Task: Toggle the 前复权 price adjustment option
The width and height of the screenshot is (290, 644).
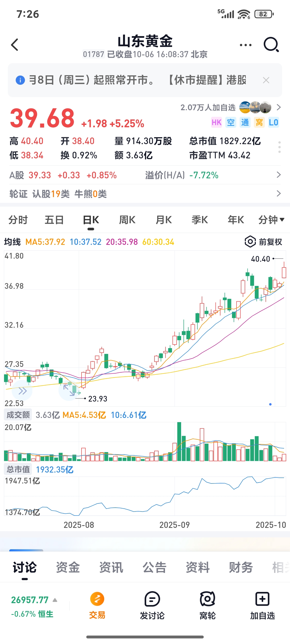Action: click(270, 242)
